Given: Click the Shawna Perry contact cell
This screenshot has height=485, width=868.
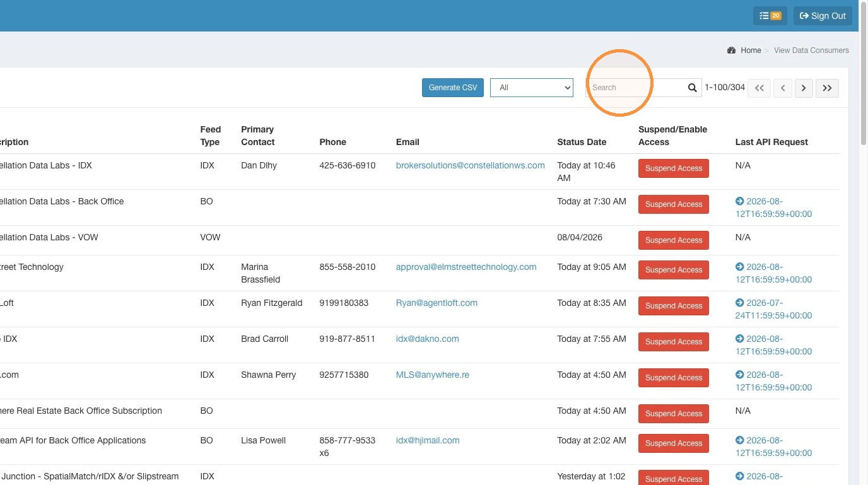Looking at the screenshot, I should pyautogui.click(x=268, y=375).
